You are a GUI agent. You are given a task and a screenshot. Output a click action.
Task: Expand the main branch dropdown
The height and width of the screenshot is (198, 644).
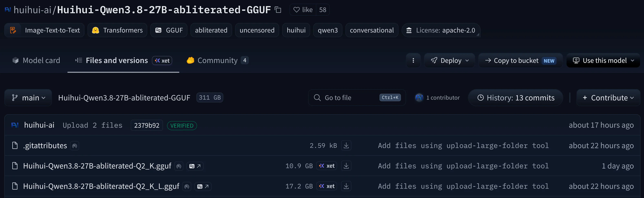28,98
